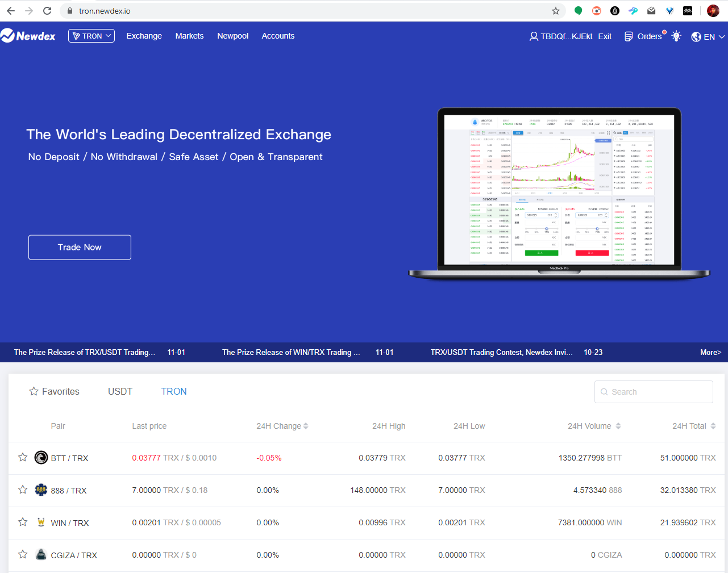Click the browser back arrow
The image size is (728, 573).
11,11
